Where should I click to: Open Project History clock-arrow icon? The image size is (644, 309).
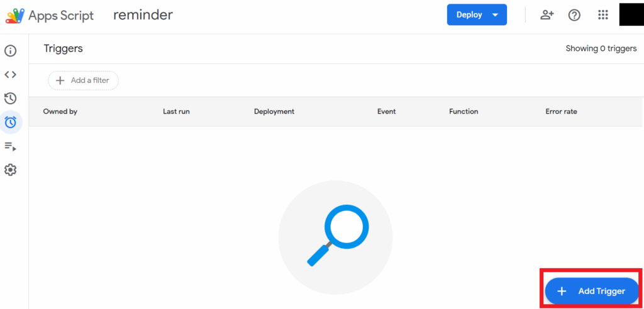tap(10, 99)
